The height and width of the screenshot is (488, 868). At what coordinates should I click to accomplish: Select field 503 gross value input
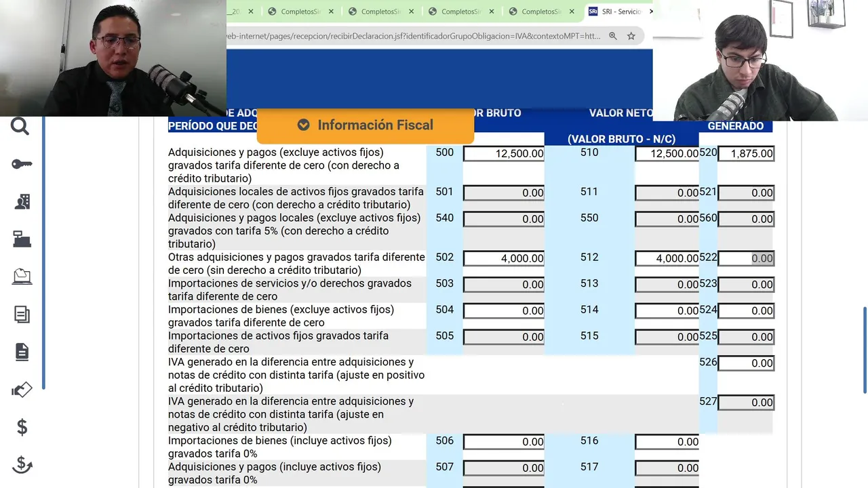click(x=504, y=285)
